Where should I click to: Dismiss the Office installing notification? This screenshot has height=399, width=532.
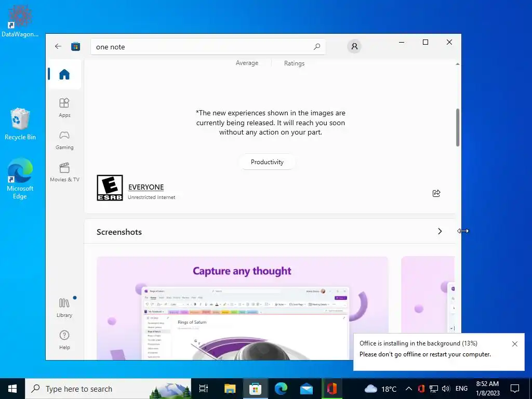pos(515,344)
